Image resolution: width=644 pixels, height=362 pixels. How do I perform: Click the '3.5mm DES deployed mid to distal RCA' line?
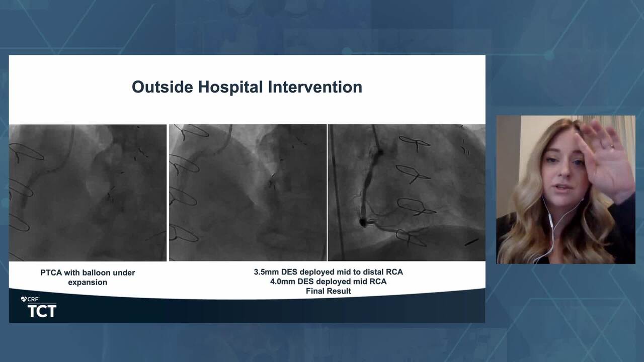tap(329, 272)
